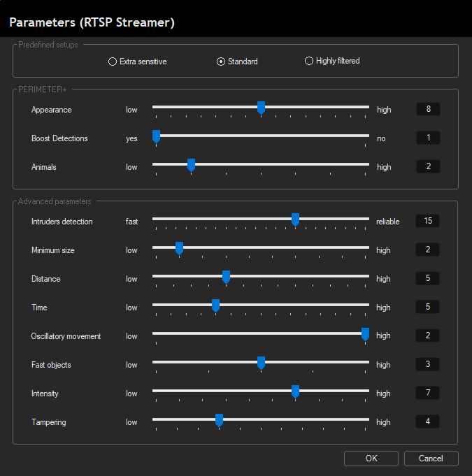Select the Standard preset radio button
Viewport: 472px width, 476px height.
tap(237, 62)
